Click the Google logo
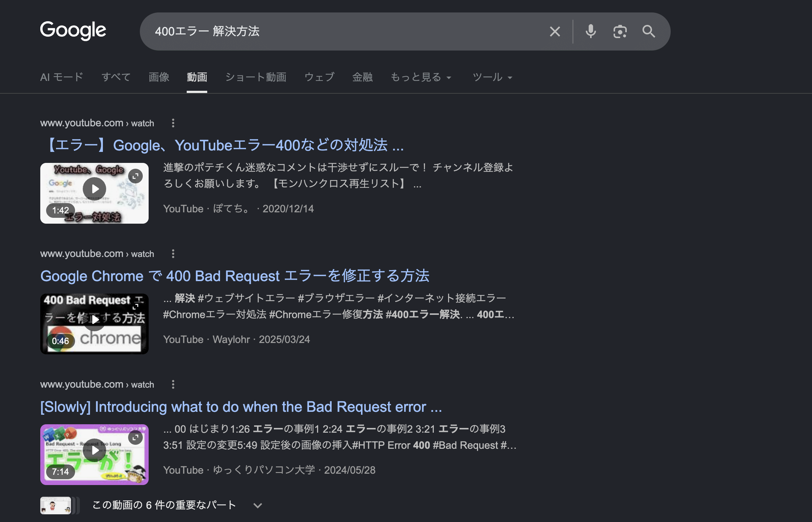Image resolution: width=812 pixels, height=522 pixels. coord(73,30)
